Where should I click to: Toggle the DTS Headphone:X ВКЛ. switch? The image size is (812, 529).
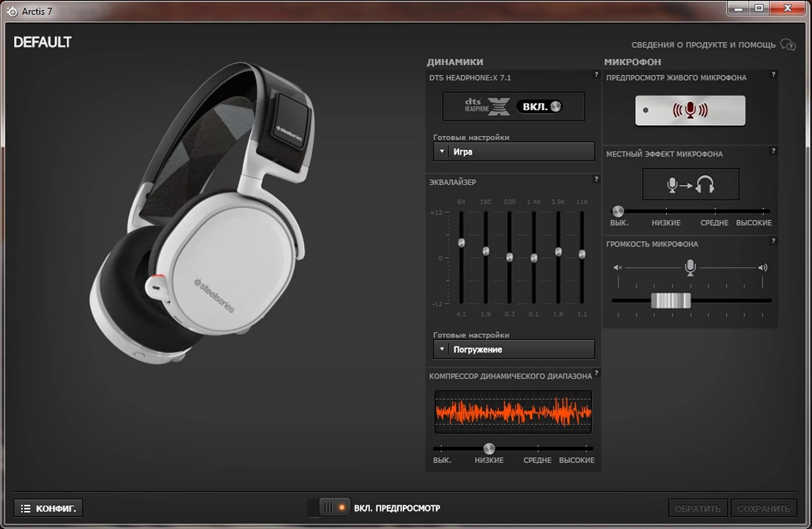[x=541, y=106]
